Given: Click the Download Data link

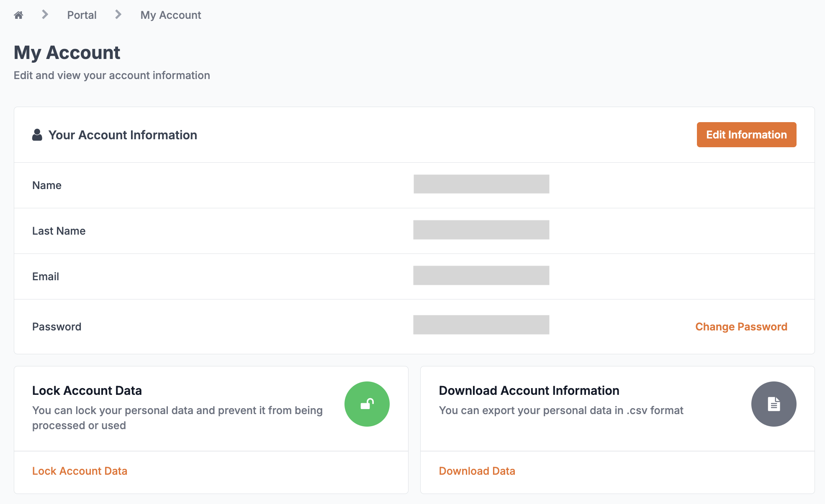Looking at the screenshot, I should [477, 471].
